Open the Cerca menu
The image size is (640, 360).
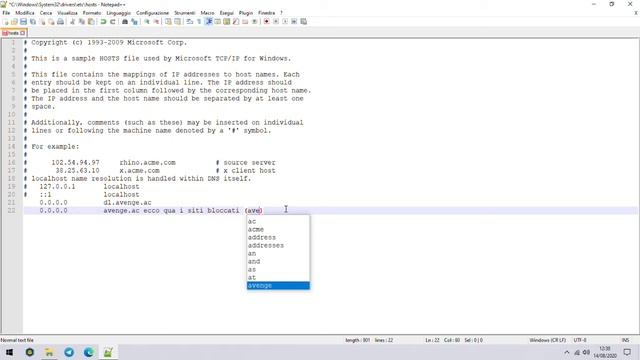click(x=46, y=13)
